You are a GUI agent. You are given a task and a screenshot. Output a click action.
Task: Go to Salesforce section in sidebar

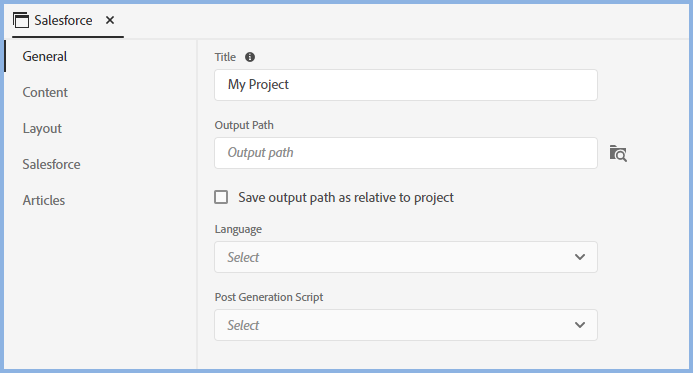tap(51, 164)
